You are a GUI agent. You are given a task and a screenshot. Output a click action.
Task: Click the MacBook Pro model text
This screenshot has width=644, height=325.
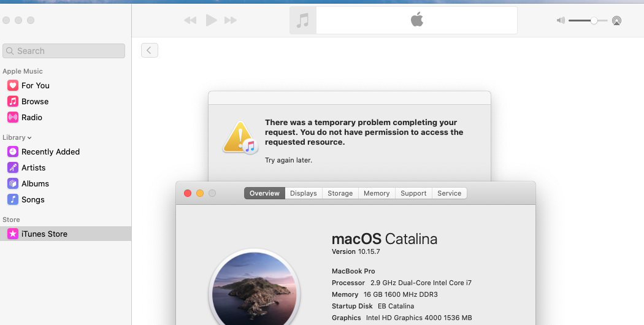tap(353, 271)
